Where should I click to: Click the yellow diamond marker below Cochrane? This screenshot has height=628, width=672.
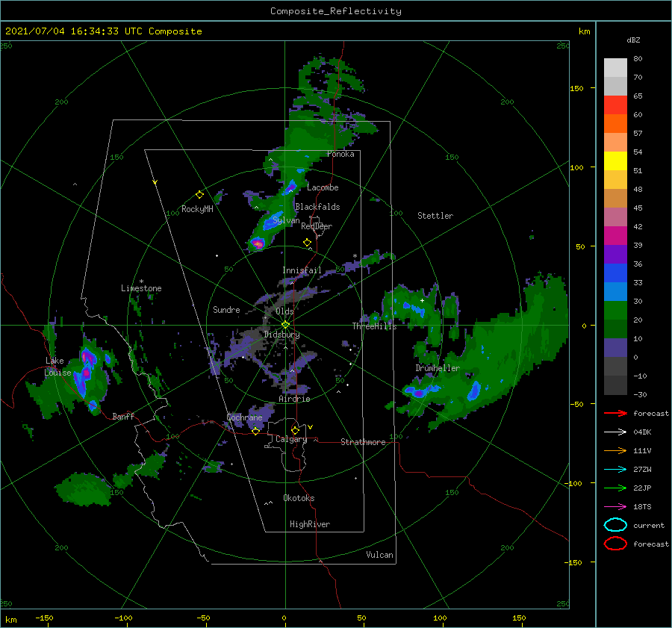256,431
